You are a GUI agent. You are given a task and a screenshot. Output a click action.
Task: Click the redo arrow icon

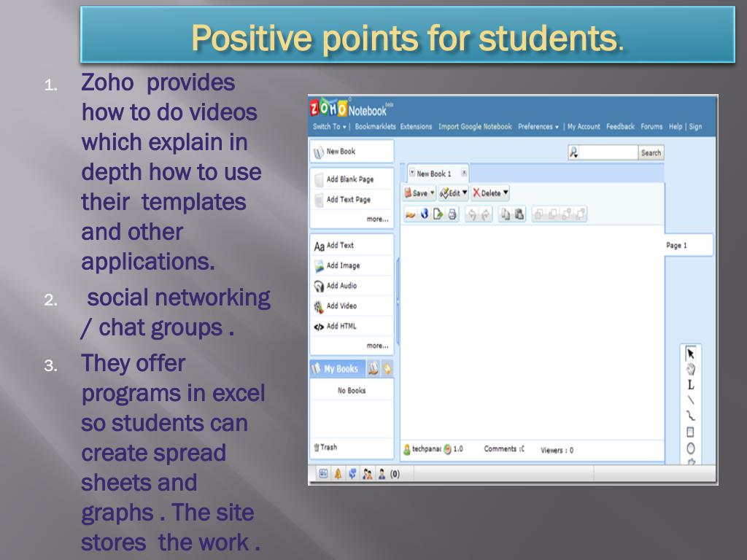click(x=485, y=214)
